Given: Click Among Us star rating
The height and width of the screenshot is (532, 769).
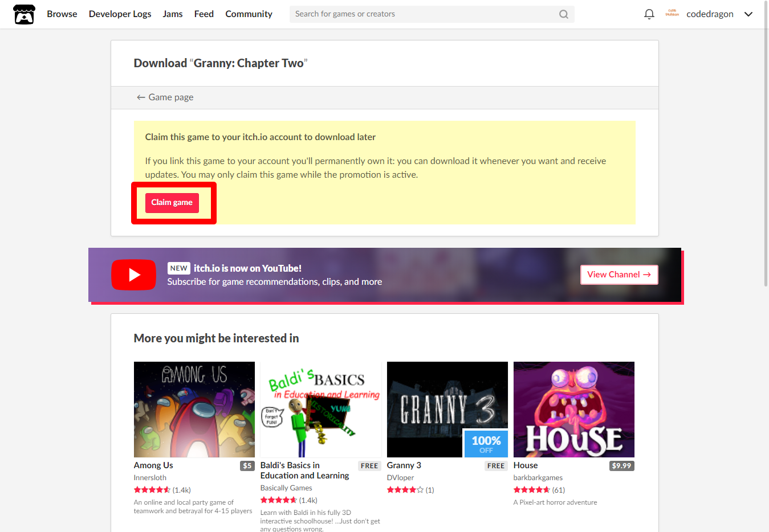Looking at the screenshot, I should 152,490.
